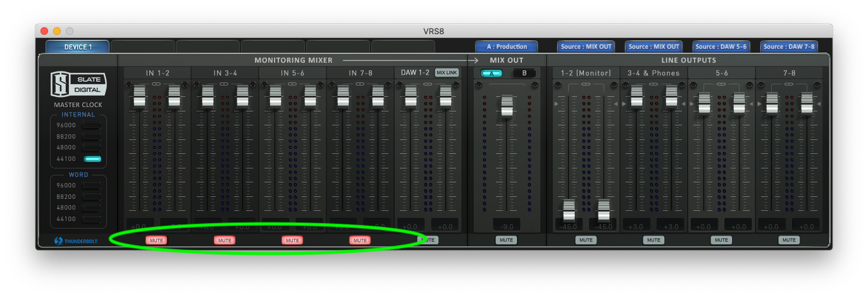Toggle the link icon on line output 5-6

pyautogui.click(x=721, y=84)
